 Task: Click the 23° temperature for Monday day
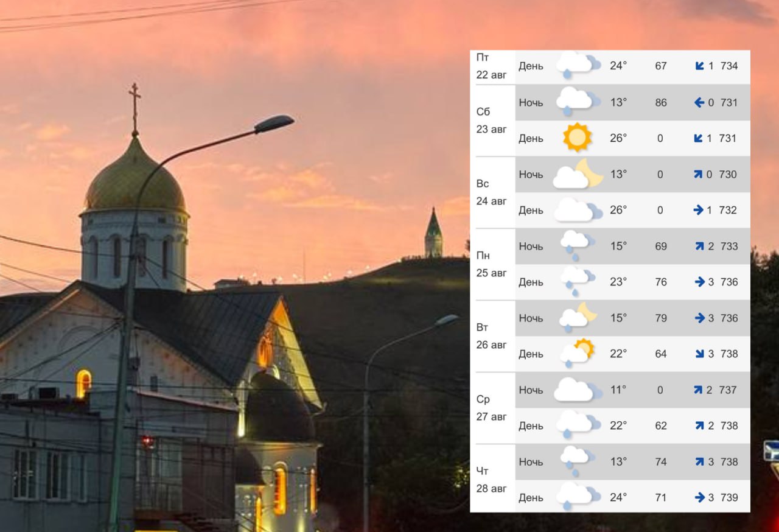(618, 282)
